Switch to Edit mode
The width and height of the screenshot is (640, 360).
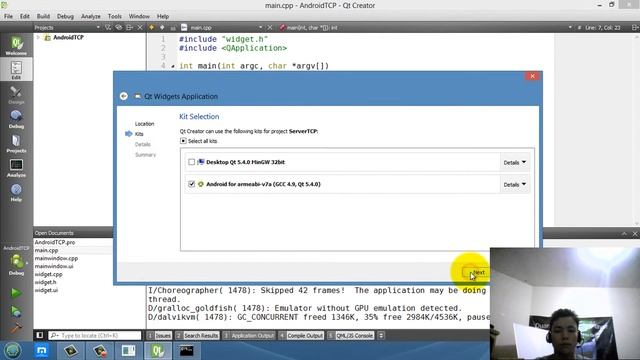[x=16, y=69]
